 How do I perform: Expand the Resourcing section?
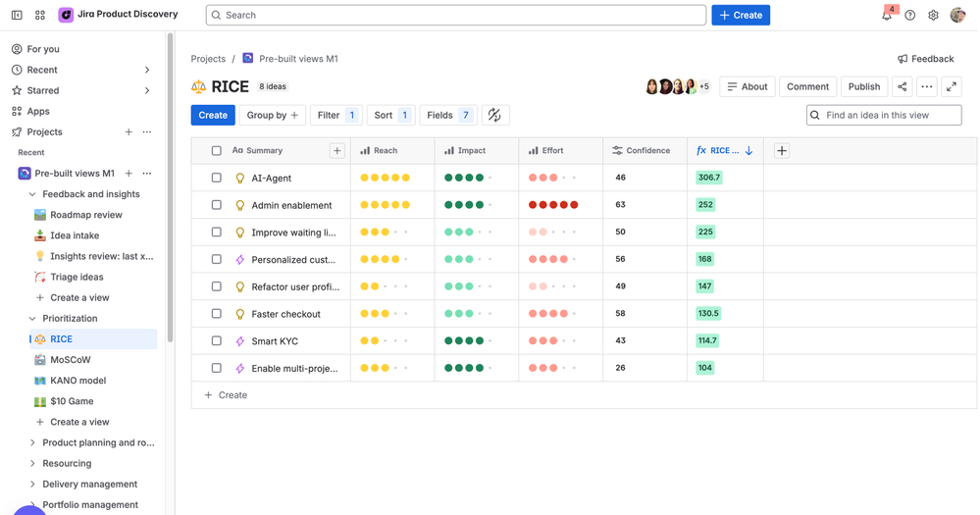pyautogui.click(x=32, y=463)
